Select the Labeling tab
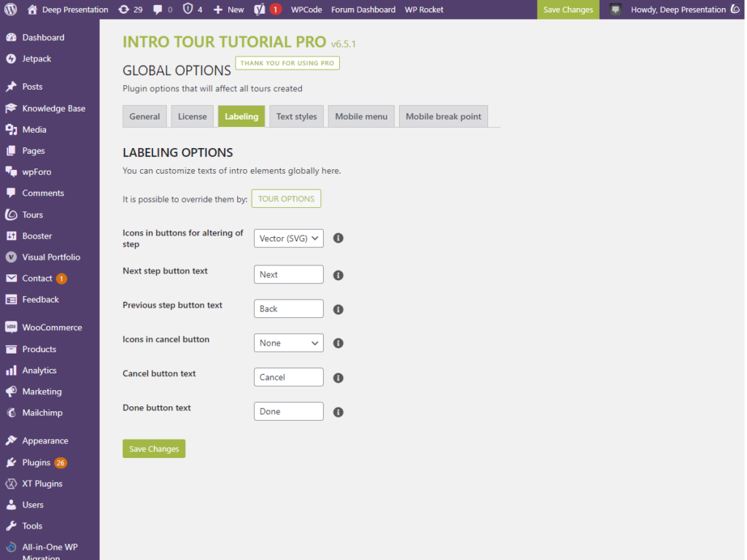747x560 pixels. (x=241, y=116)
